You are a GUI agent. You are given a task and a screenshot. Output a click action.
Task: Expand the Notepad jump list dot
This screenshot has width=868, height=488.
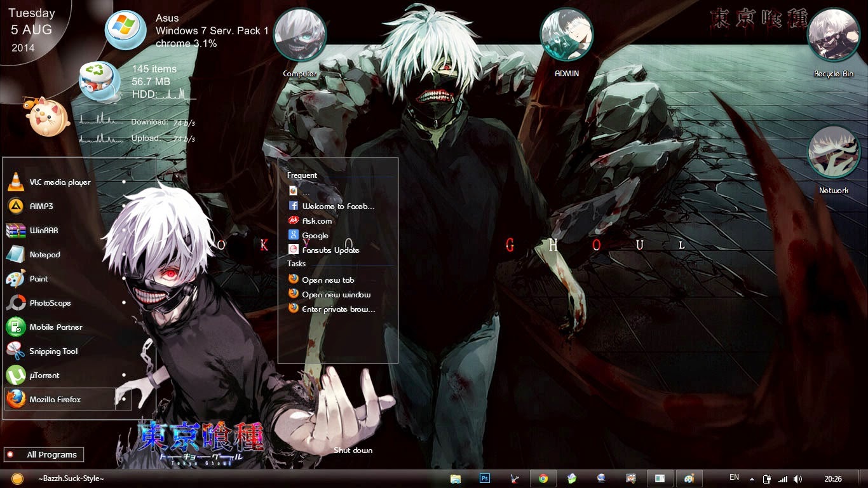pos(124,254)
